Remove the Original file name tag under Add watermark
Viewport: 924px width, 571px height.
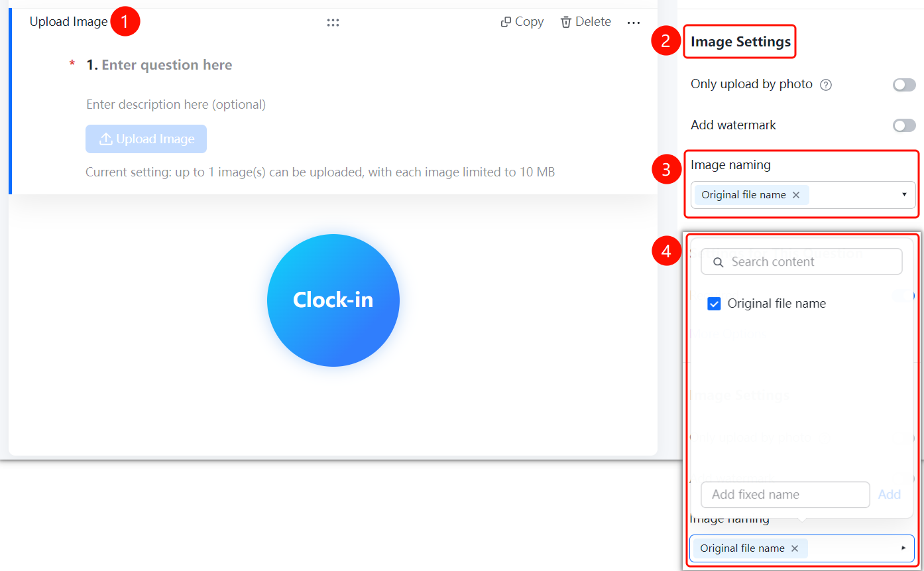(796, 195)
